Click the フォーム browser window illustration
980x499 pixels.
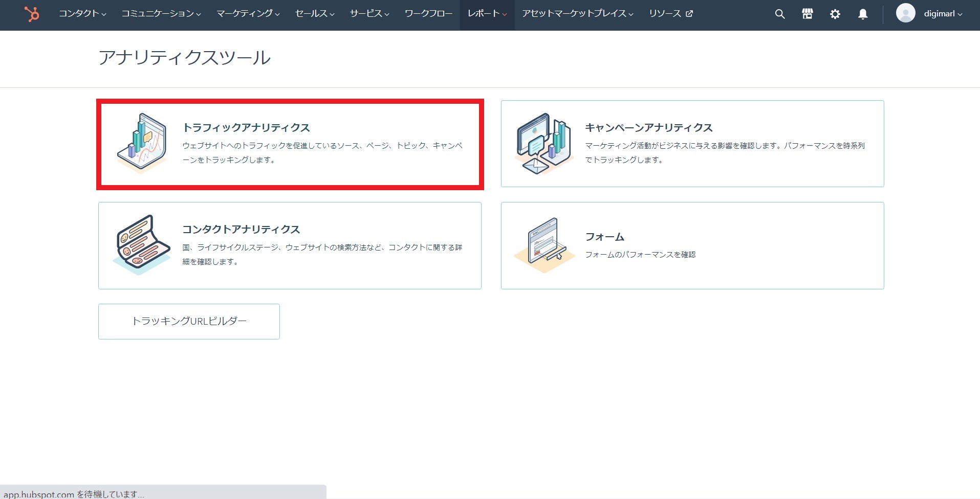543,245
